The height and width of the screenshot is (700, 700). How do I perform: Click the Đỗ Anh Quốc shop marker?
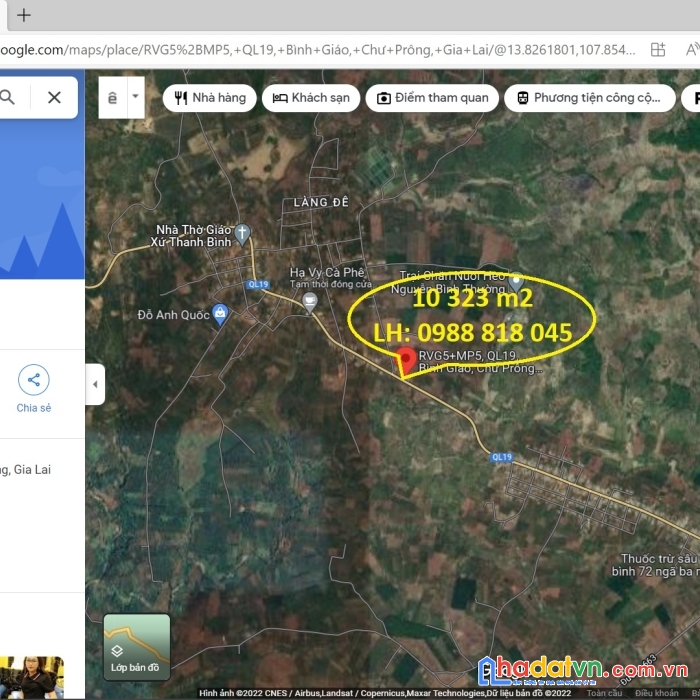point(220,314)
